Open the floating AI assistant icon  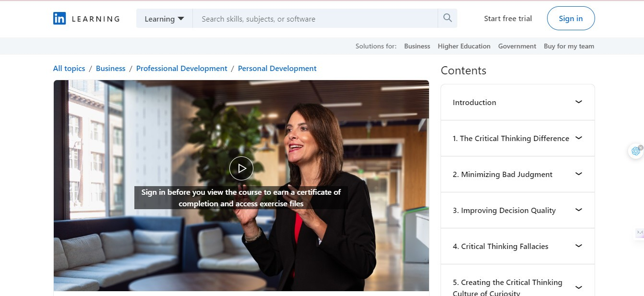tap(636, 151)
